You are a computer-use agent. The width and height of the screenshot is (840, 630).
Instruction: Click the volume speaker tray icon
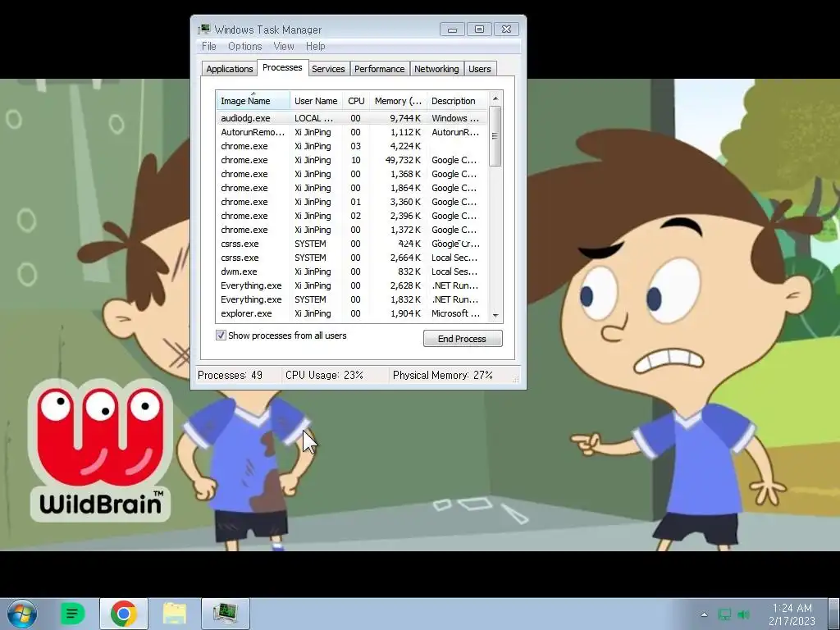[743, 614]
